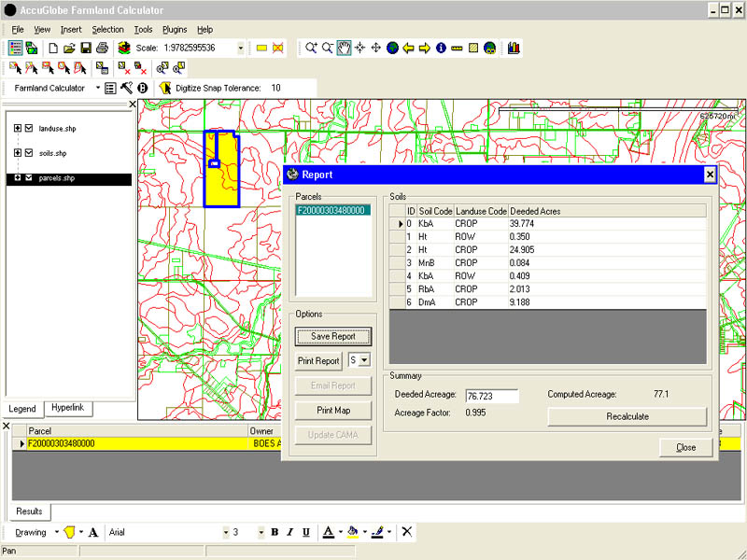Viewport: 747px width, 560px height.
Task: Open the Selection menu
Action: click(107, 30)
